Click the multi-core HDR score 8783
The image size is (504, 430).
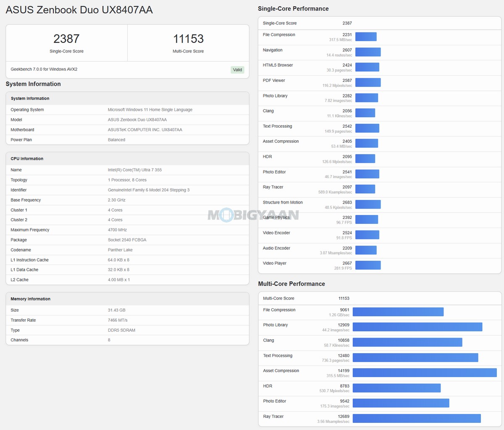coord(344,386)
